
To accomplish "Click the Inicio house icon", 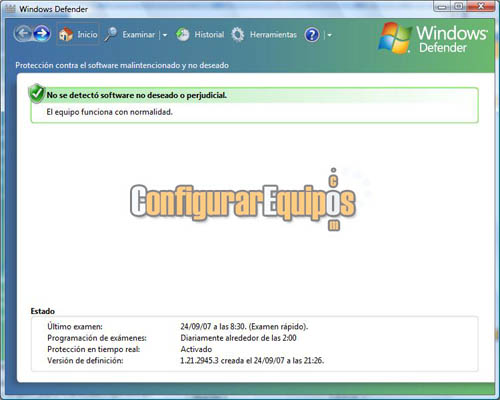I will (x=66, y=34).
